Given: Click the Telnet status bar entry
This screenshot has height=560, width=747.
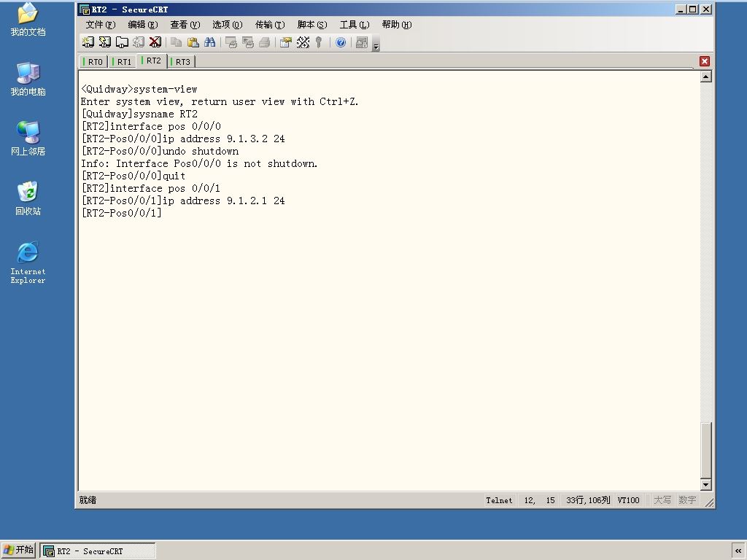Looking at the screenshot, I should tap(499, 500).
